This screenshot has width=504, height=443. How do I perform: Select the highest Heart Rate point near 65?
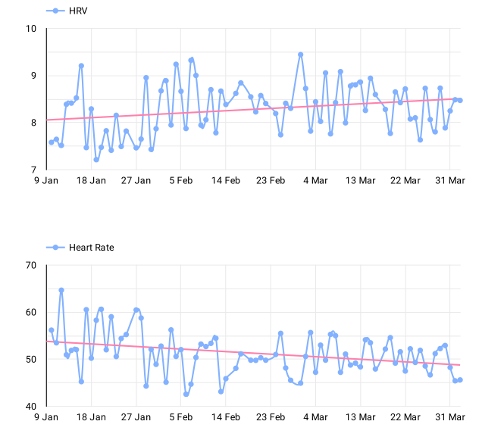61,290
